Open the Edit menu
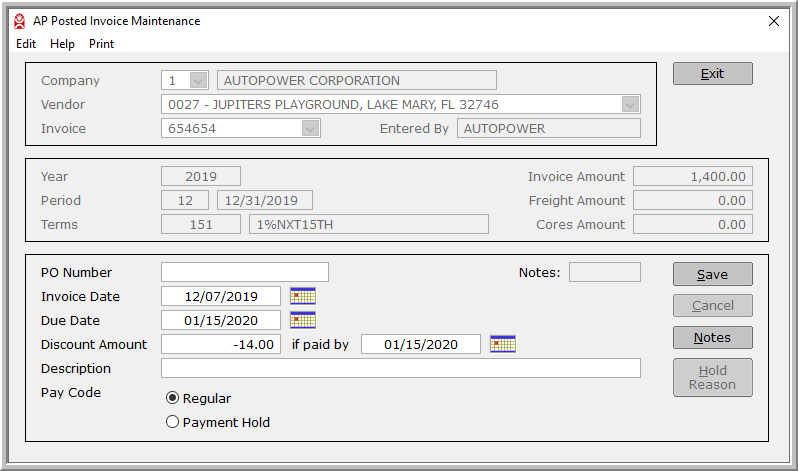This screenshot has width=798, height=471. click(26, 44)
